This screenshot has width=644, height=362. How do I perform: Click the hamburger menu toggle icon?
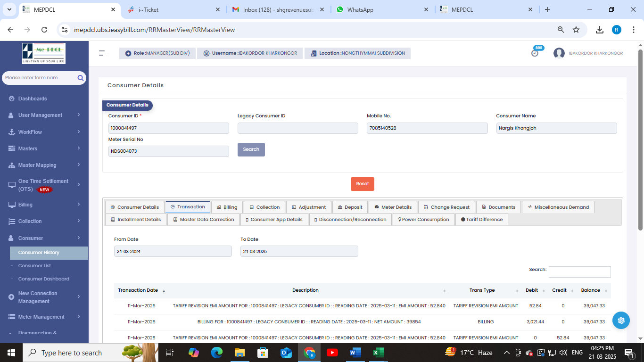102,53
